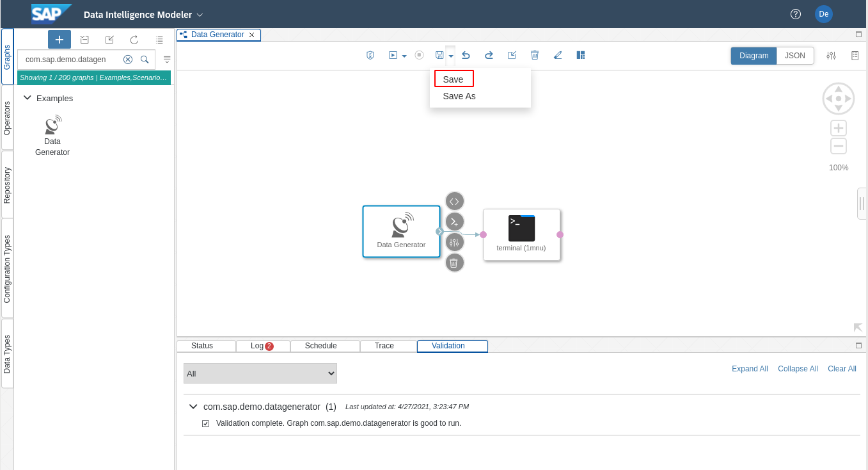Click Collapse All link
Image resolution: width=868 pixels, height=470 pixels.
(798, 369)
